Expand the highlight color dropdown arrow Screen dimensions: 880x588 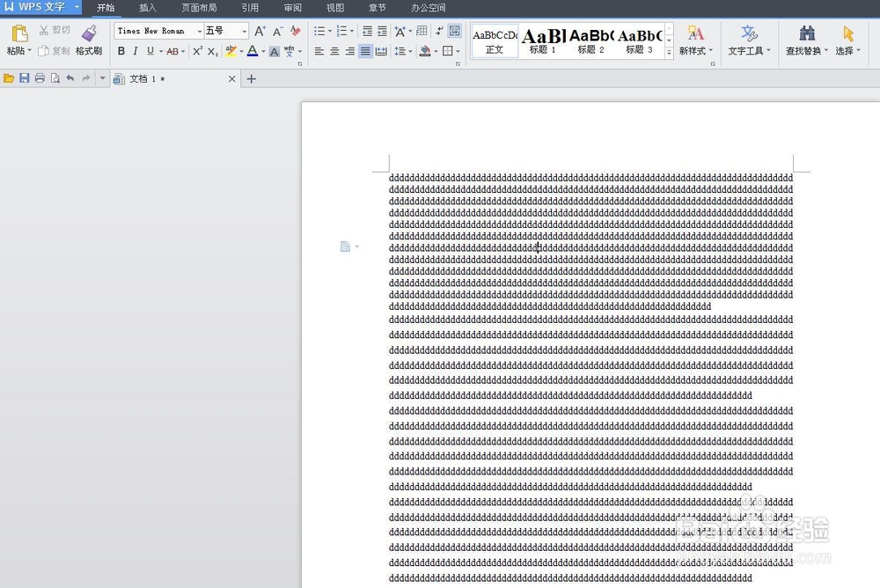coord(241,52)
